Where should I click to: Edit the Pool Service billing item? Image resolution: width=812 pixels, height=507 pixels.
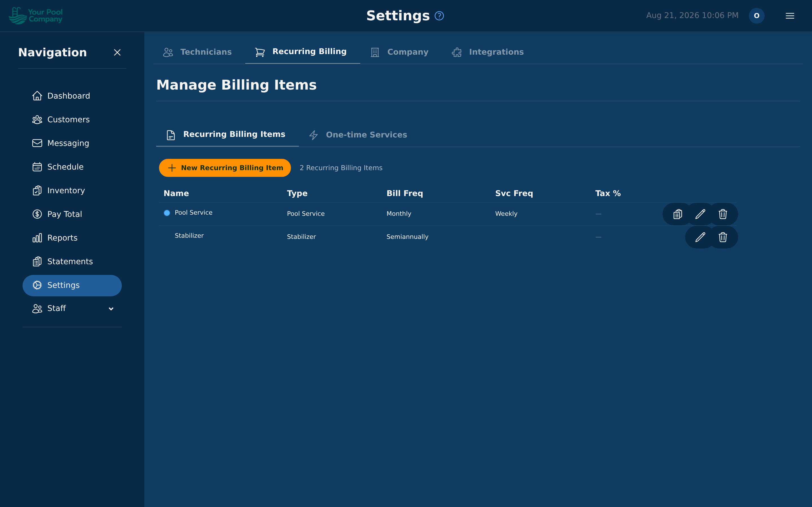(x=700, y=214)
